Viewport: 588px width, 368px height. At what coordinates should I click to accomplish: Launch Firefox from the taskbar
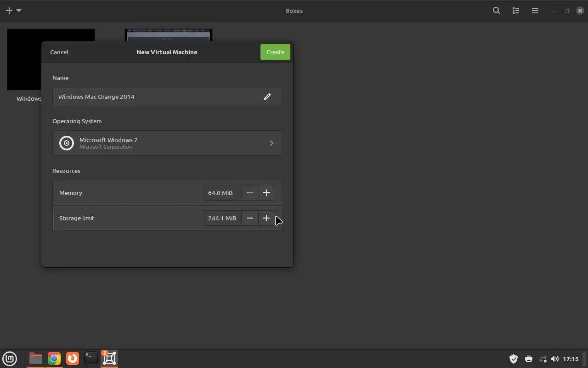pos(73,358)
